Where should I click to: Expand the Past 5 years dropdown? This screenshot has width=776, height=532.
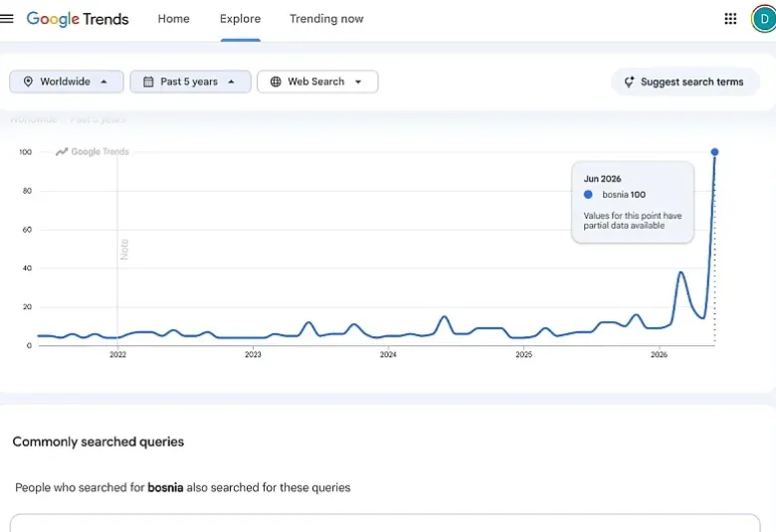point(191,82)
